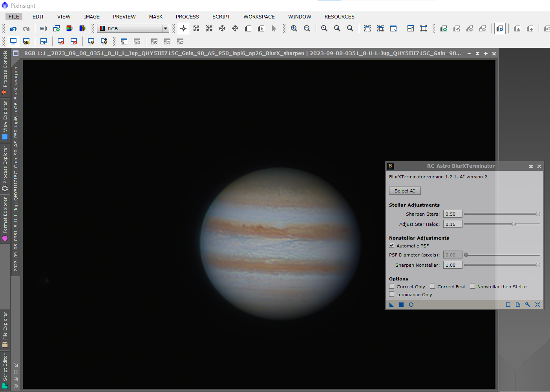Open the PROCESS menu
The width and height of the screenshot is (550, 392).
click(187, 16)
